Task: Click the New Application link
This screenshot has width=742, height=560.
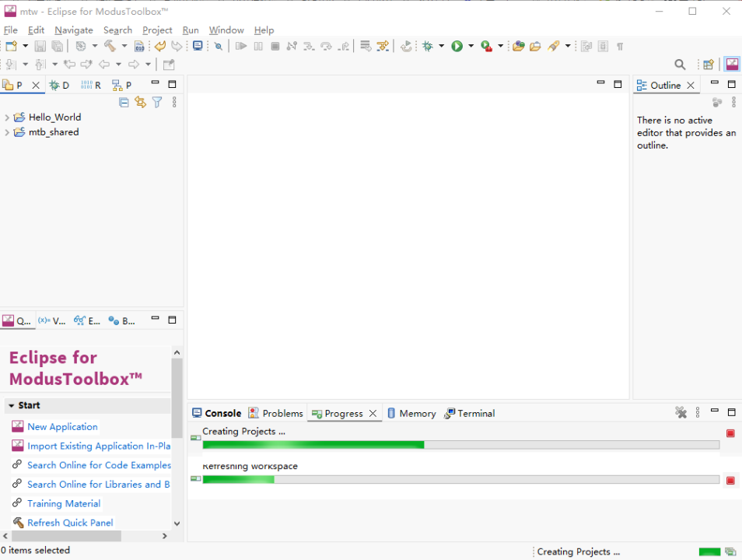Action: click(x=62, y=426)
